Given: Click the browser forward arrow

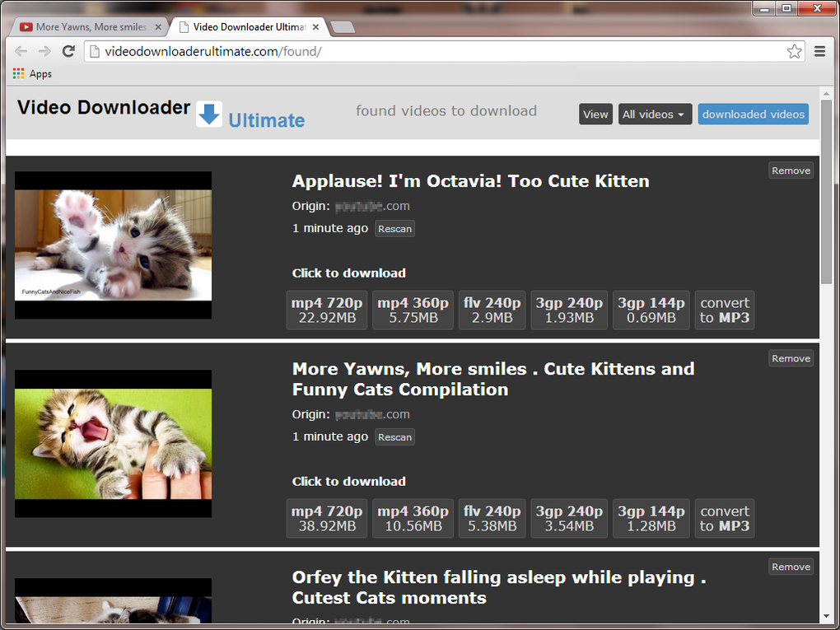Looking at the screenshot, I should coord(44,51).
